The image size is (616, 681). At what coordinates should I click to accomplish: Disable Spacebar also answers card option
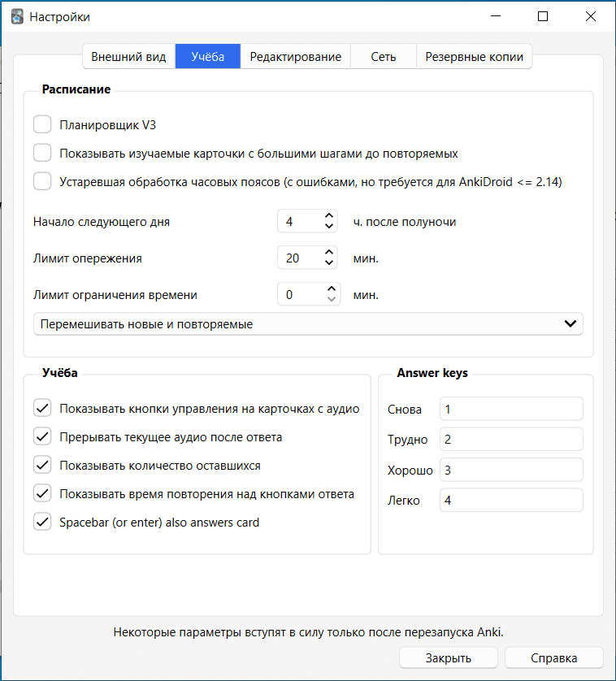tap(42, 523)
